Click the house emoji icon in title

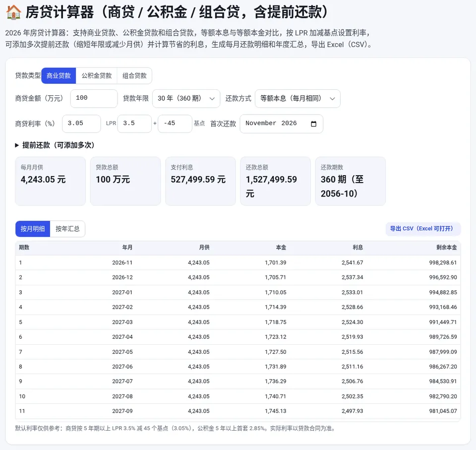(x=14, y=12)
